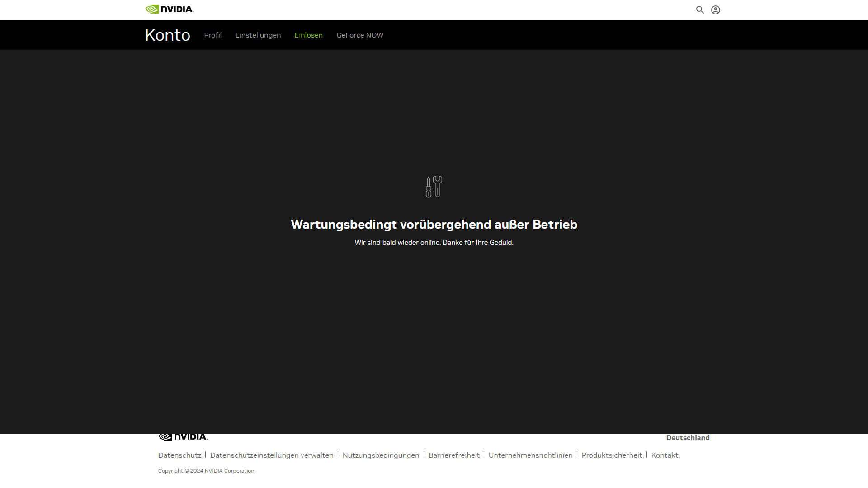Select the Einlösen tab
The height and width of the screenshot is (488, 868).
309,35
